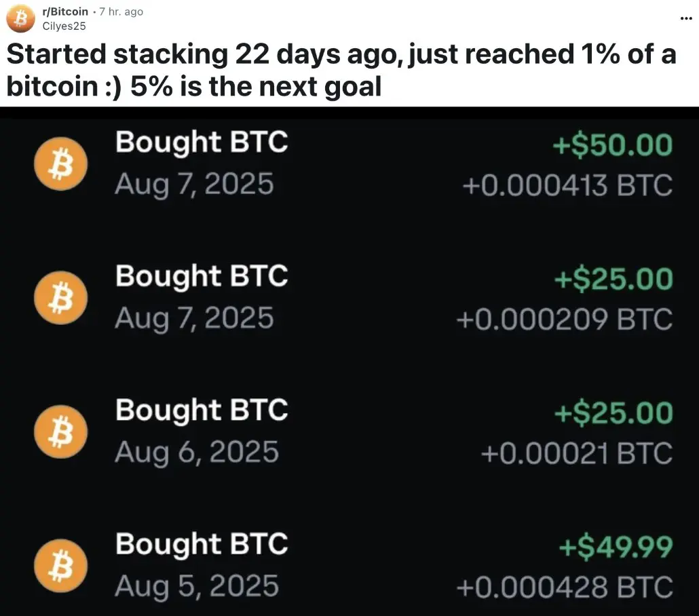Viewport: 699px width, 616px height.
Task: Open the r/Bitcoin subreddit avatar icon
Action: click(x=20, y=19)
